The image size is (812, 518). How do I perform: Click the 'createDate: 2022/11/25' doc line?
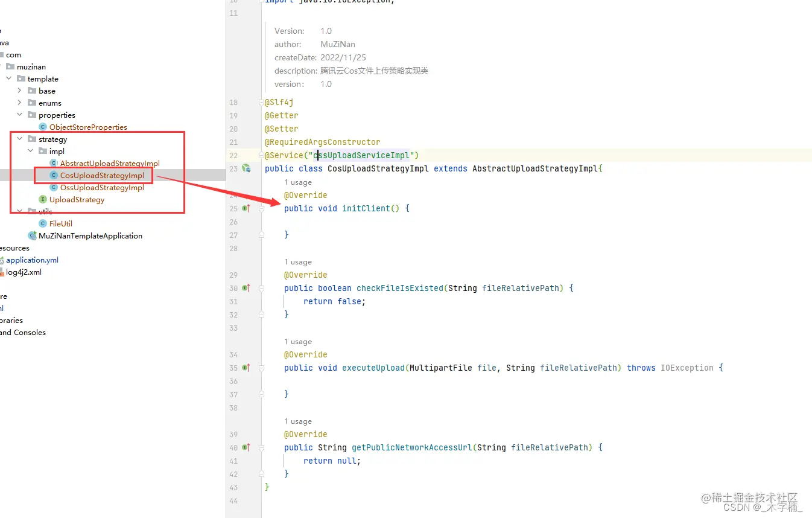pos(320,57)
